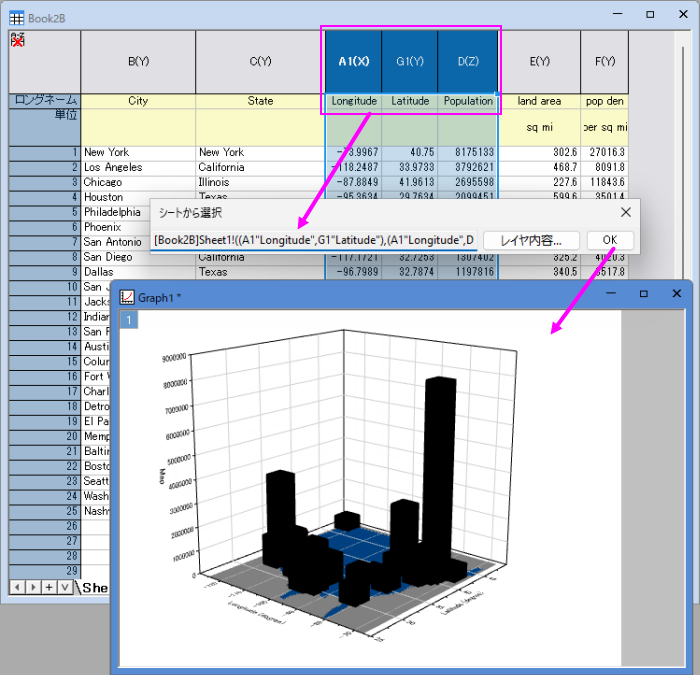Click the 40.75 latitude cell

[410, 152]
